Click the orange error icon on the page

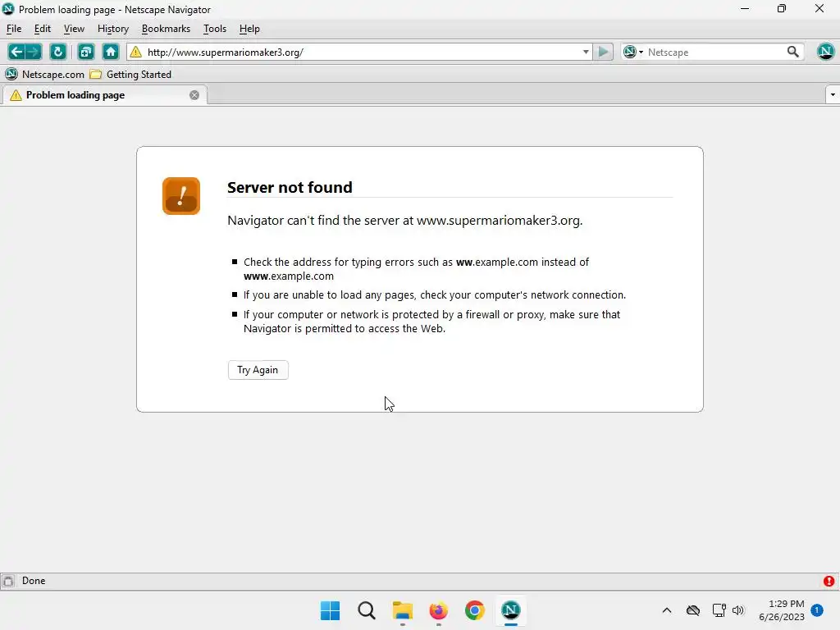tap(181, 196)
